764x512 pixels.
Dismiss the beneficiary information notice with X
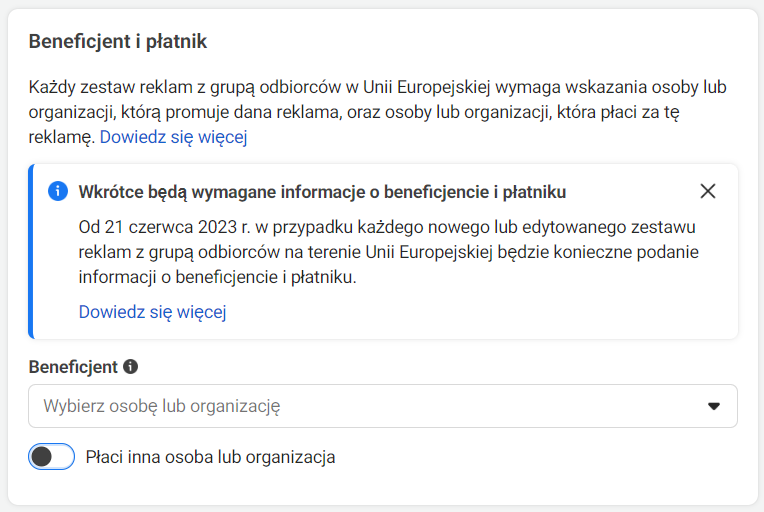tap(708, 191)
